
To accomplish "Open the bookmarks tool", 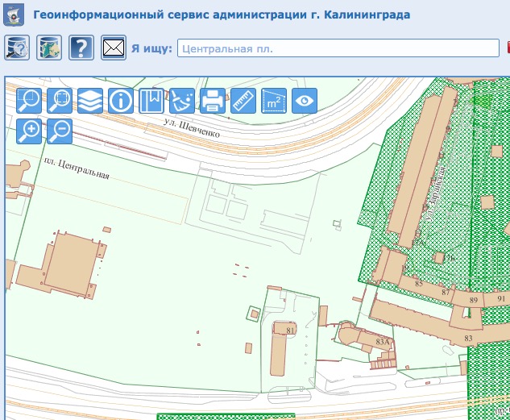I will point(151,101).
